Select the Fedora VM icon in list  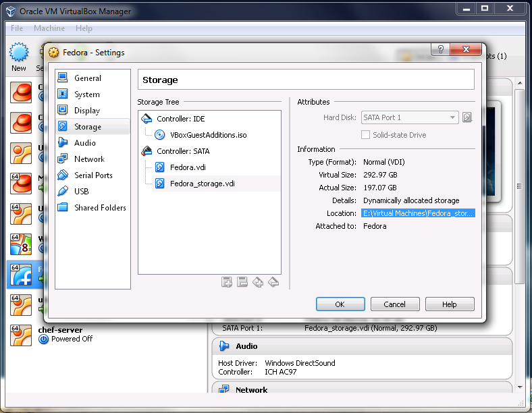[x=21, y=275]
